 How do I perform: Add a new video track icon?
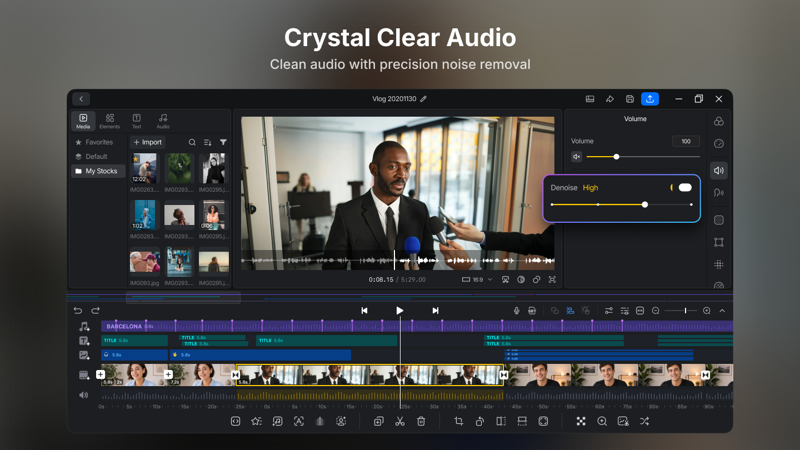(x=84, y=376)
